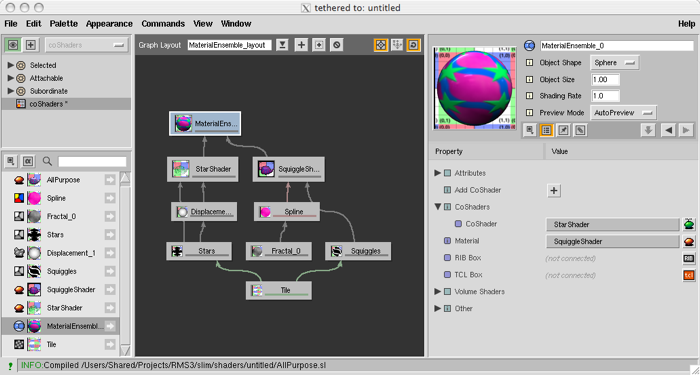This screenshot has width=700, height=375.
Task: Click the Spline pink color thumbnail in list
Action: pos(34,198)
